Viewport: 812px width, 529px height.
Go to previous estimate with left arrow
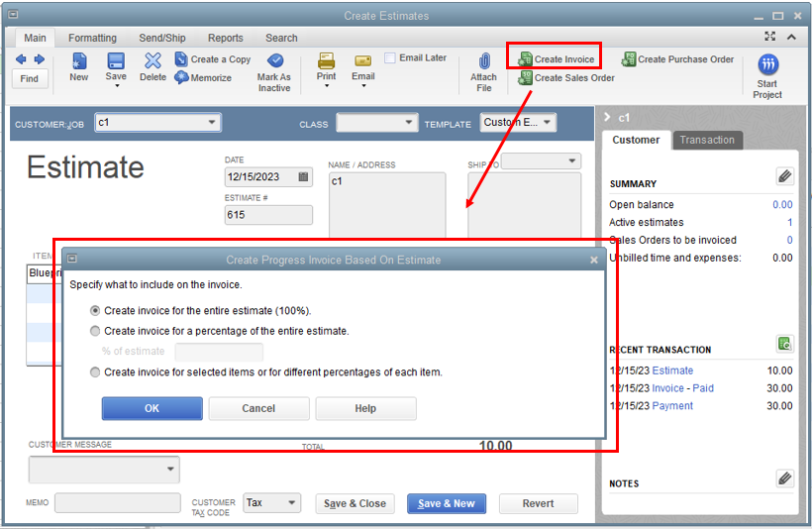(21, 59)
